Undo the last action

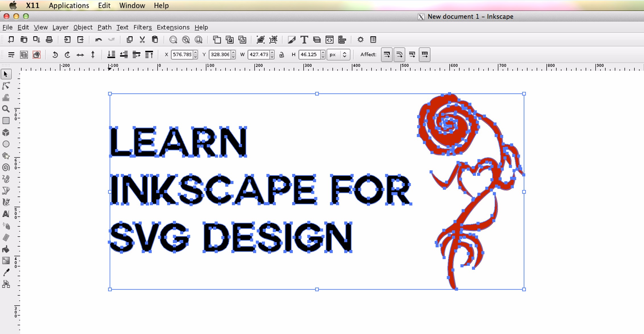pyautogui.click(x=98, y=40)
